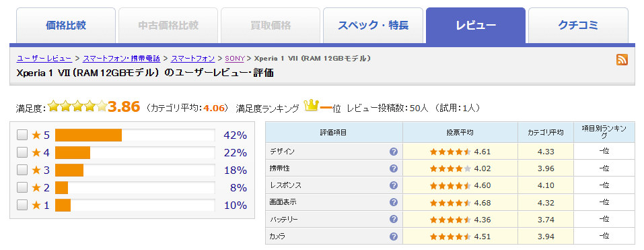Viewport: 644px width, 250px height.
Task: Click the 42% five-star rating bar
Action: click(135, 135)
